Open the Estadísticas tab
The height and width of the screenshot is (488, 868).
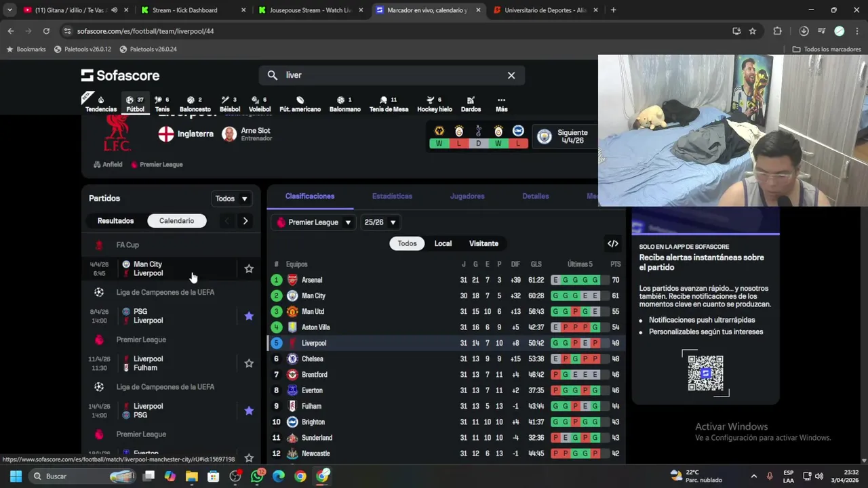[x=392, y=196]
